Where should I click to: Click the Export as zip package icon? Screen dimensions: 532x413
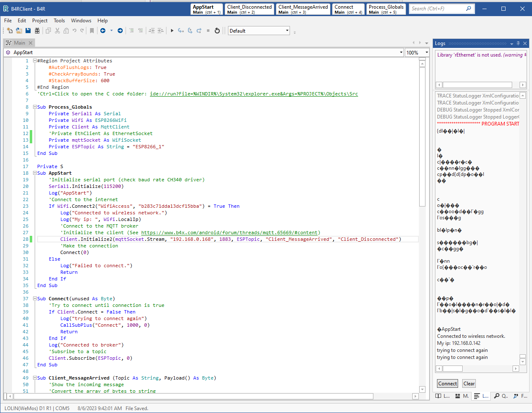pos(37,31)
